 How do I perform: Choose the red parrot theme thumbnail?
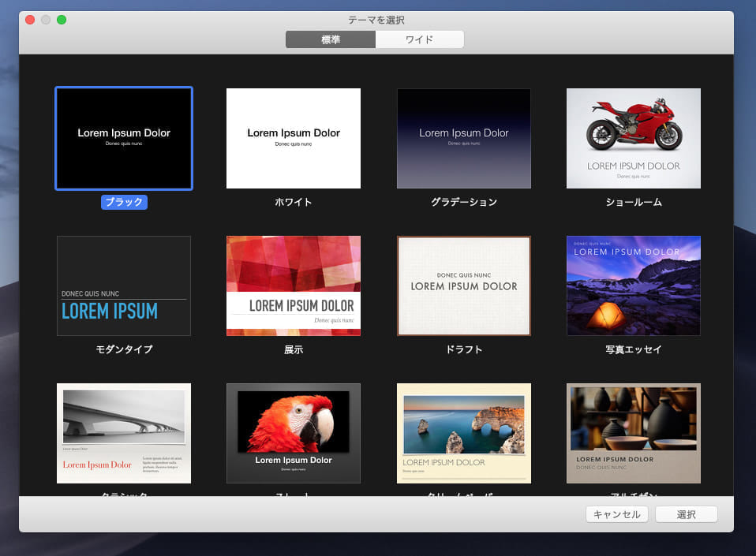(294, 433)
